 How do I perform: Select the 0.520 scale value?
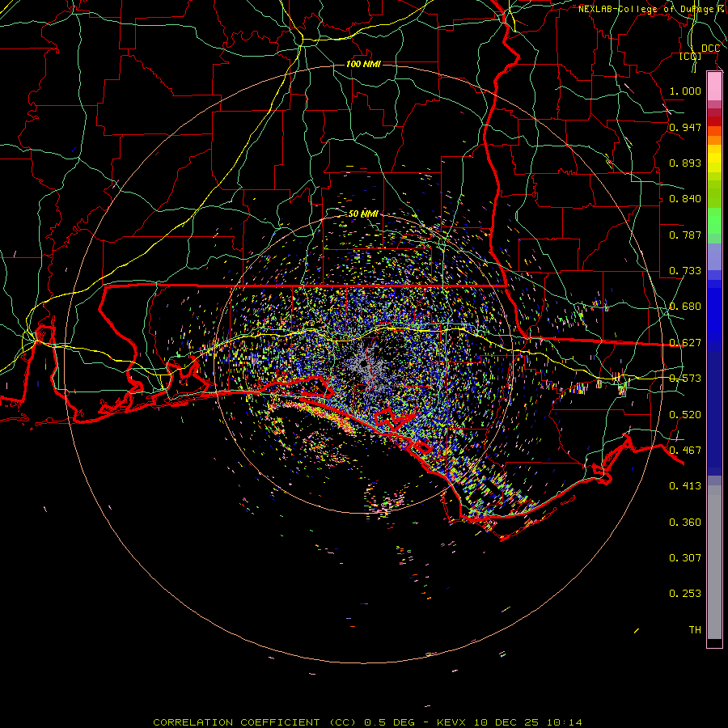685,415
